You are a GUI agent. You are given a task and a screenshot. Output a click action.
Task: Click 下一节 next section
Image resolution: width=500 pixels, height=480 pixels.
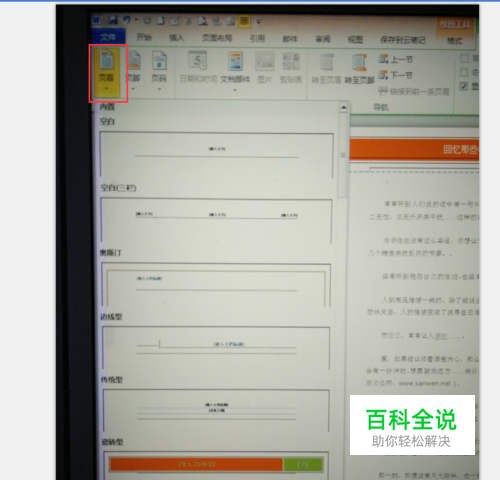pos(396,75)
